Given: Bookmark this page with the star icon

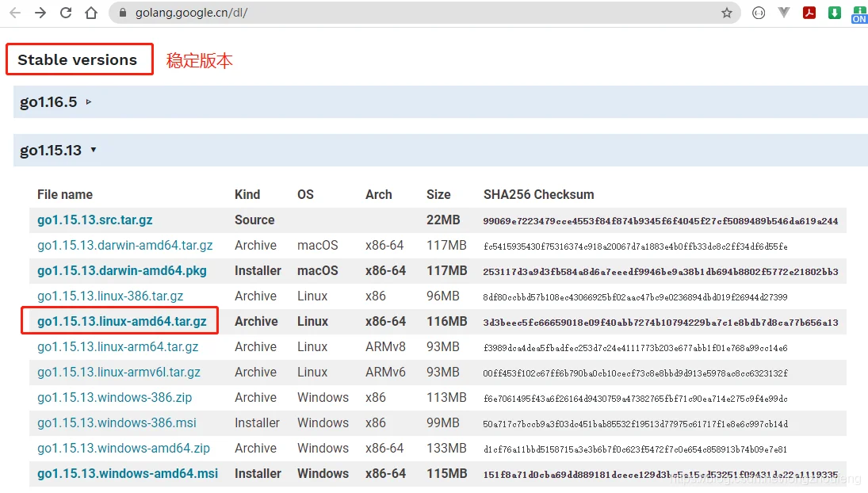Looking at the screenshot, I should (x=726, y=13).
